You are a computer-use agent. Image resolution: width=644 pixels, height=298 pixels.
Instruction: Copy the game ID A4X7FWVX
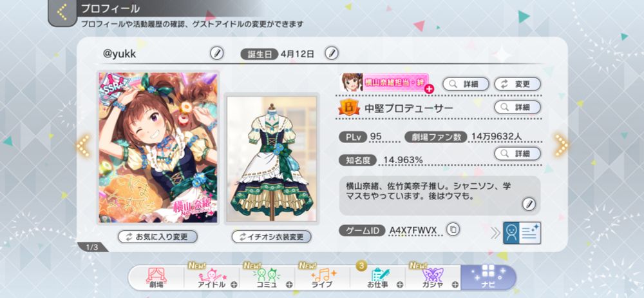(453, 229)
